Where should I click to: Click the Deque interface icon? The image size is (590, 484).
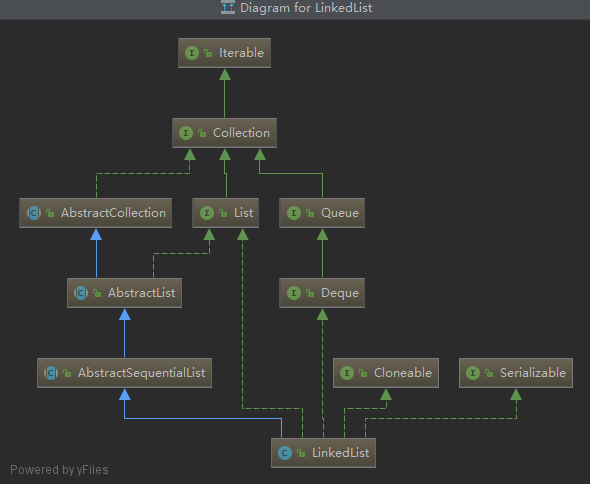click(x=294, y=293)
